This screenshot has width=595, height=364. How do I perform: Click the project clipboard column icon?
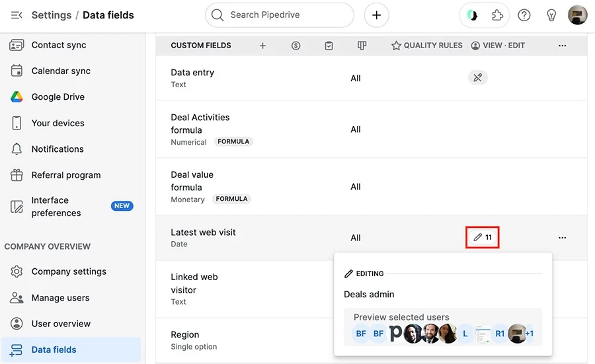tap(329, 46)
